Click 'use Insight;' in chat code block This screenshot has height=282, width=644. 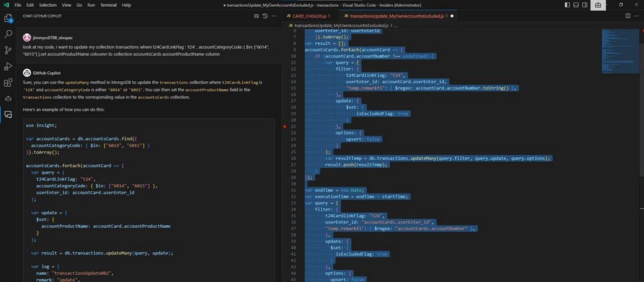coord(42,126)
